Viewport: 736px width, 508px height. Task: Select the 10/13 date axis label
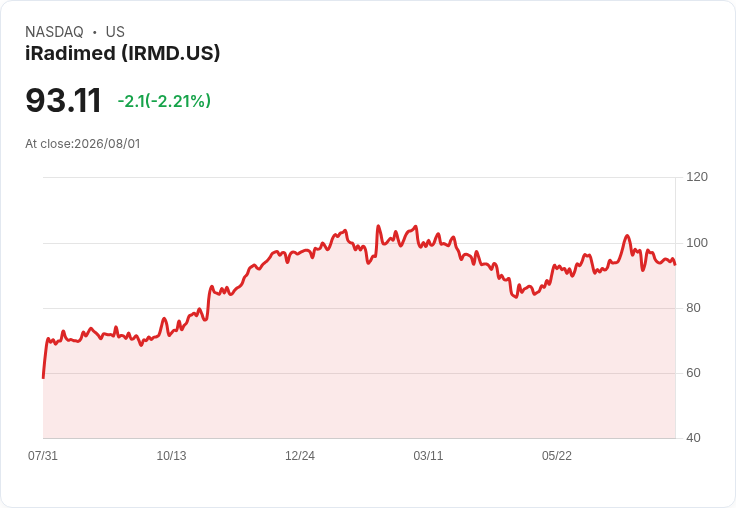171,455
